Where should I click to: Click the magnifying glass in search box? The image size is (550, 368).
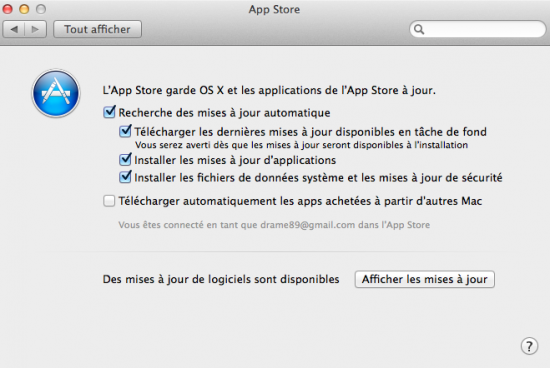pos(419,29)
